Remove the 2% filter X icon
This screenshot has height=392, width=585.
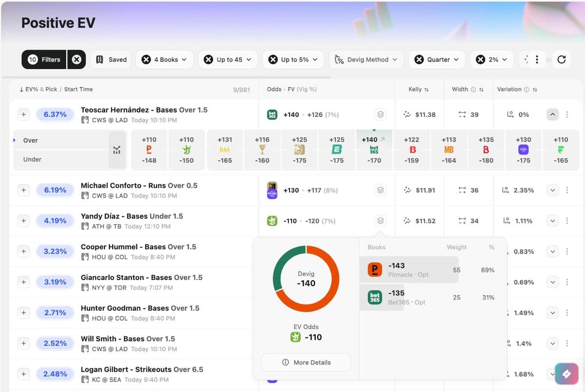(x=481, y=59)
